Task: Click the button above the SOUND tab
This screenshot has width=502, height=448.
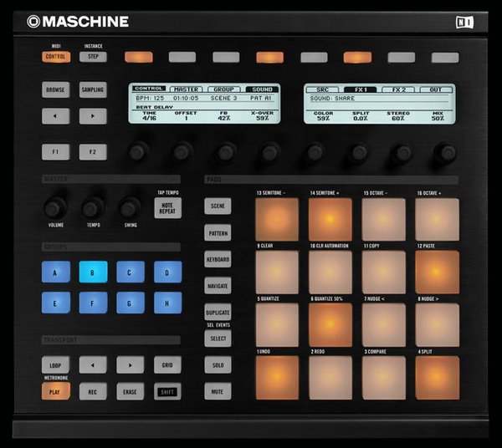Action: [270, 57]
